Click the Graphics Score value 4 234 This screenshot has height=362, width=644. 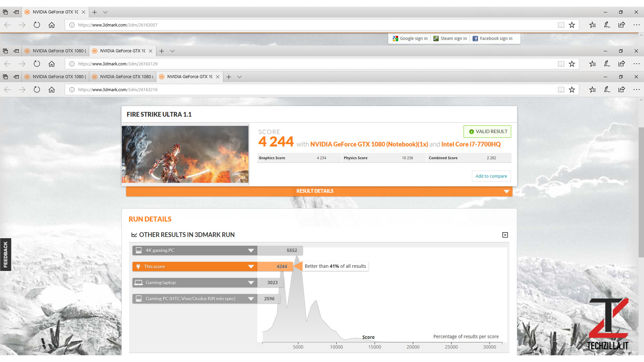coord(321,158)
